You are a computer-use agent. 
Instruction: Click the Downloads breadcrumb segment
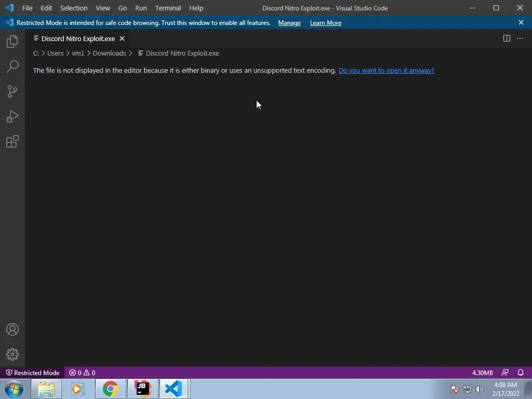coord(109,54)
